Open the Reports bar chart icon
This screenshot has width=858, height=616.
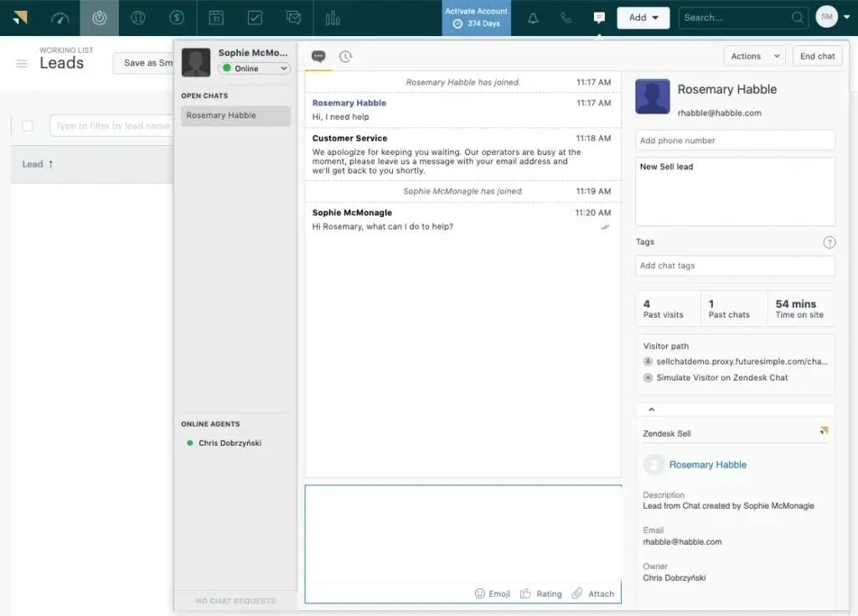(x=332, y=18)
